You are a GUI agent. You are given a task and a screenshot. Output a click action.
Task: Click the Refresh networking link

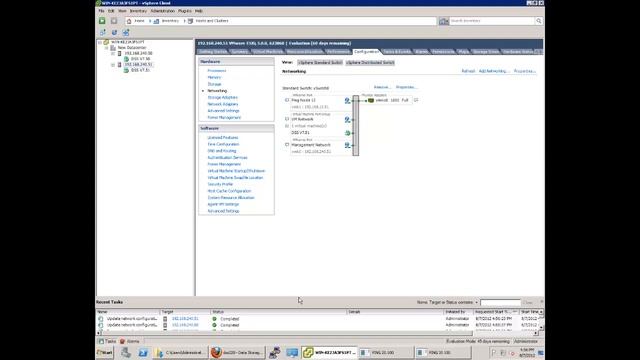[x=468, y=71]
